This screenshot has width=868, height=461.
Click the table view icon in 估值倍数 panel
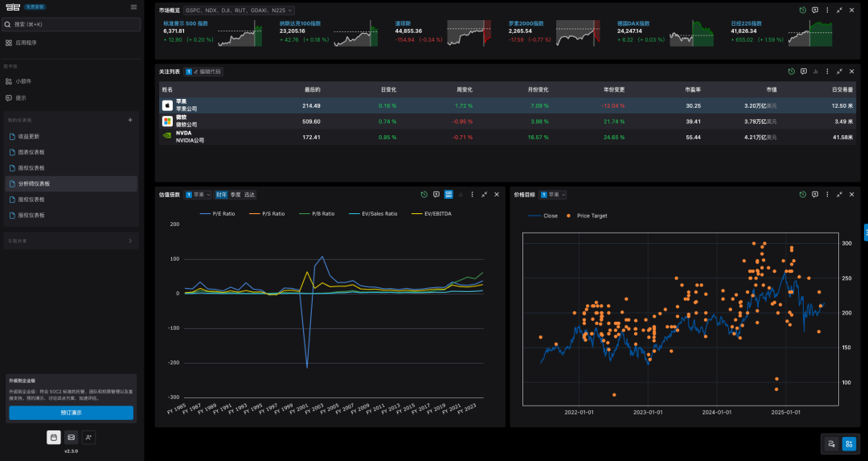tap(448, 195)
